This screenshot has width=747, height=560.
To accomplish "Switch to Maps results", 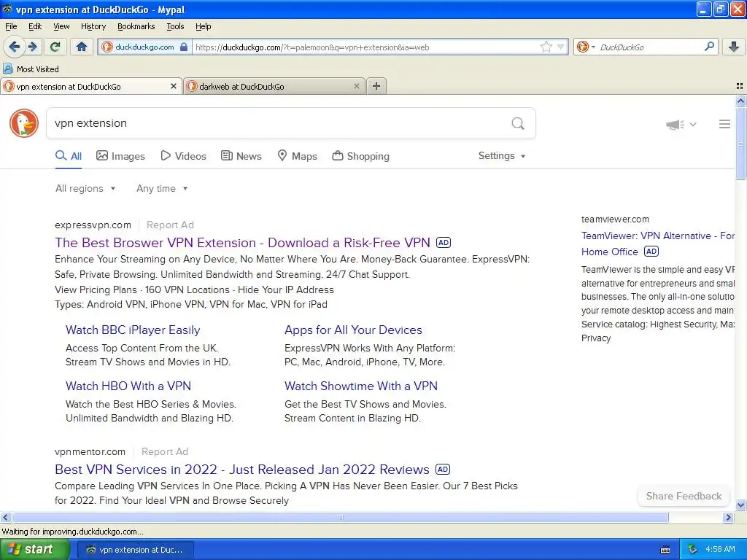I will (x=298, y=156).
